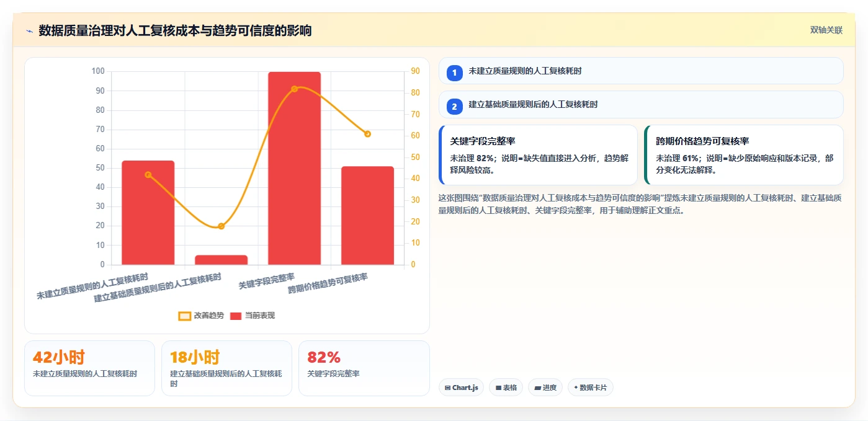Click the lightning icon beside the title

point(29,30)
